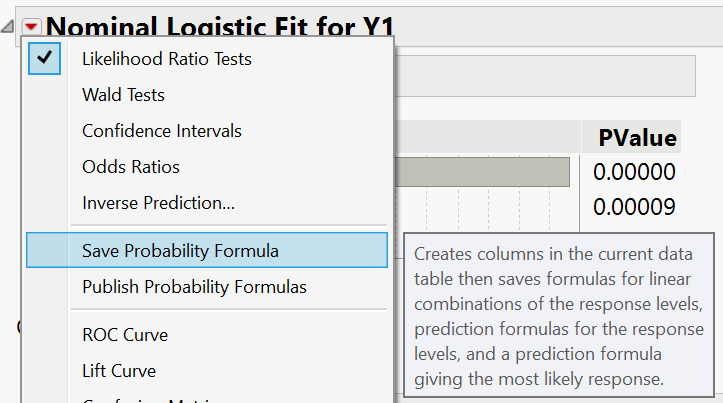Show the ROC Curve
Viewport: 723px width, 403px height.
tap(124, 335)
